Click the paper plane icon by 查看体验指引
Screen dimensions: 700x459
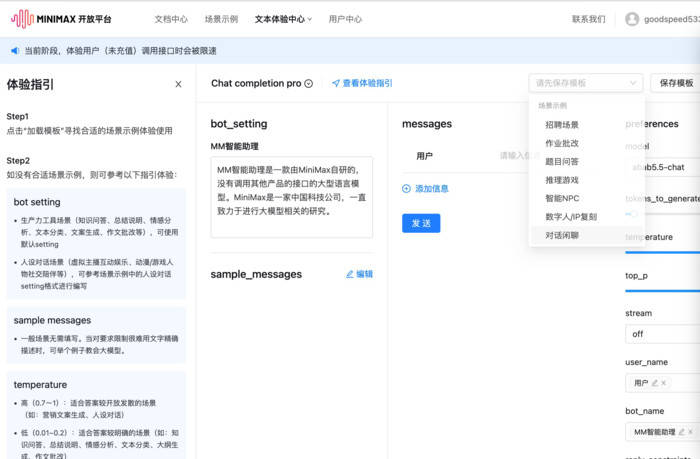[336, 83]
